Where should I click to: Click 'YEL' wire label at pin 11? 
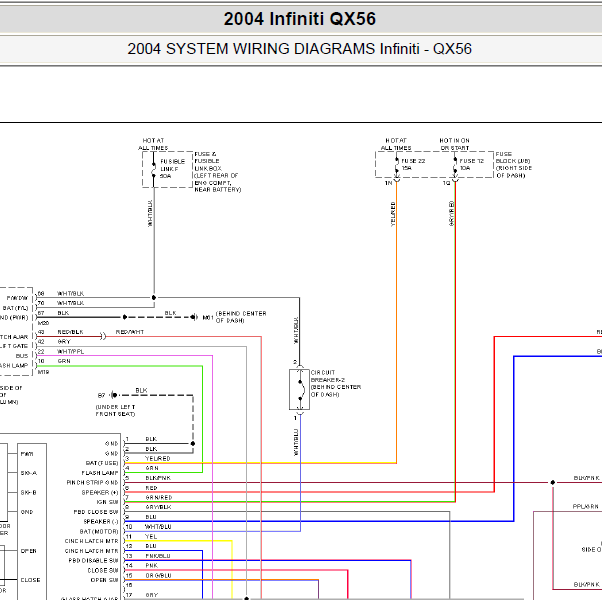(151, 537)
